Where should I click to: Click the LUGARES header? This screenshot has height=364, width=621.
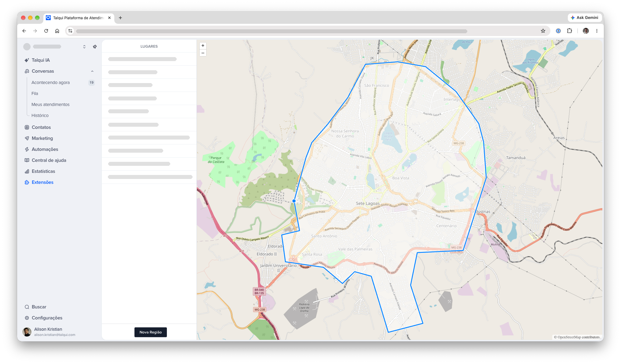click(149, 46)
